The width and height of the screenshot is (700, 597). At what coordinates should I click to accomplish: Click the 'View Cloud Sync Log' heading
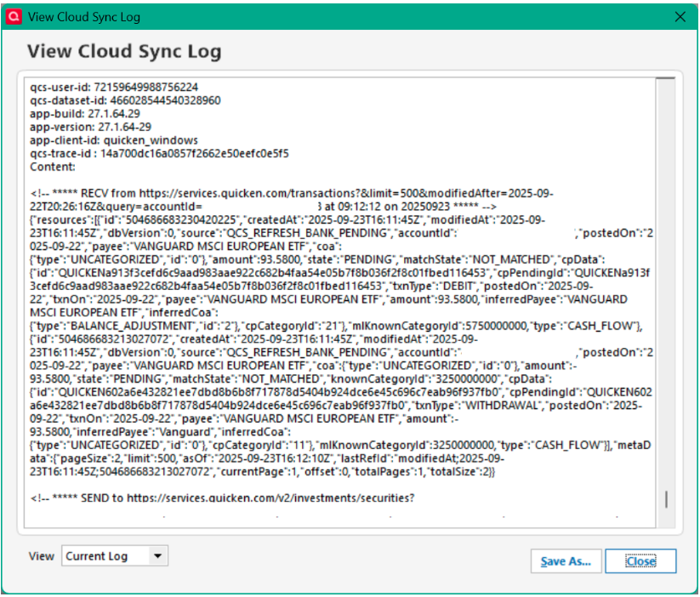pos(124,51)
